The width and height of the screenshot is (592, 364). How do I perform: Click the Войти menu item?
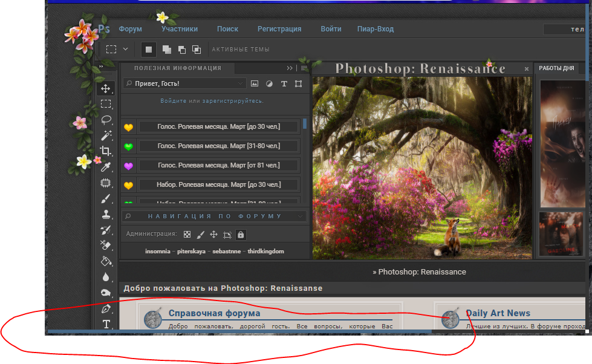(x=331, y=28)
